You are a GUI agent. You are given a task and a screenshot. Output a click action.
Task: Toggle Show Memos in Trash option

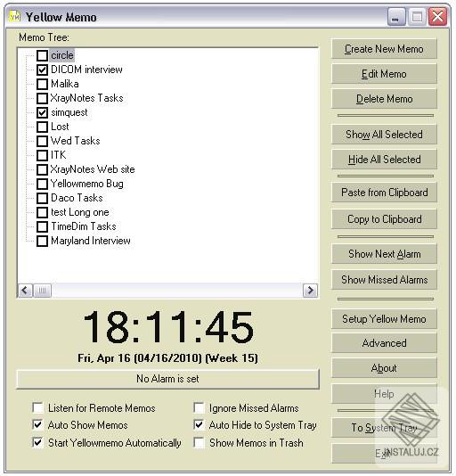tap(199, 443)
